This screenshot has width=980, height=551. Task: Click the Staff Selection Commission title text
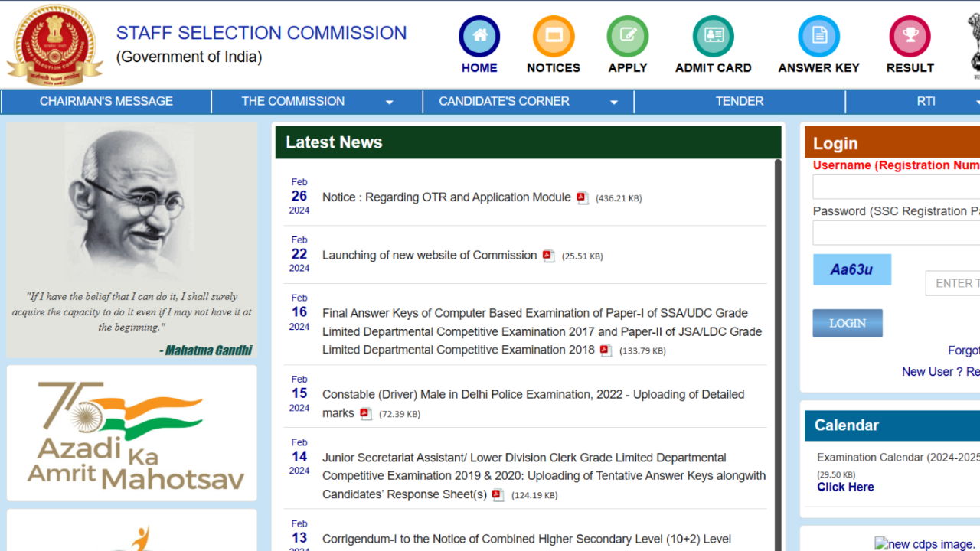261,33
